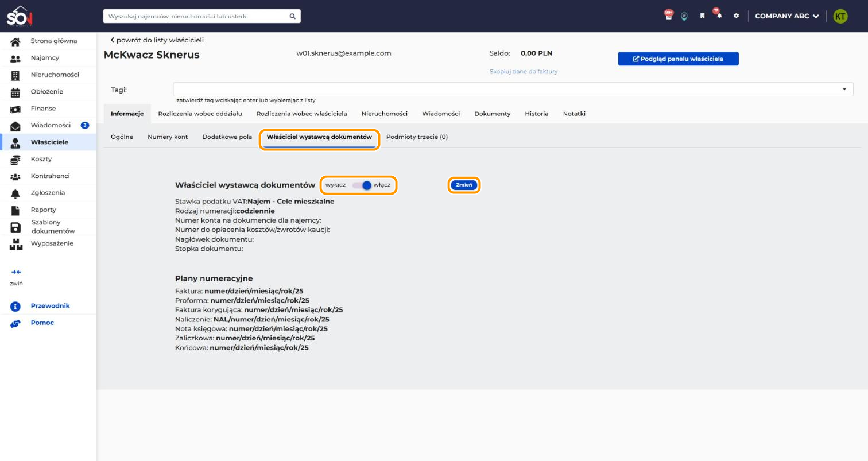
Task: Click the email w01.sknerus@example.com
Action: tap(343, 53)
